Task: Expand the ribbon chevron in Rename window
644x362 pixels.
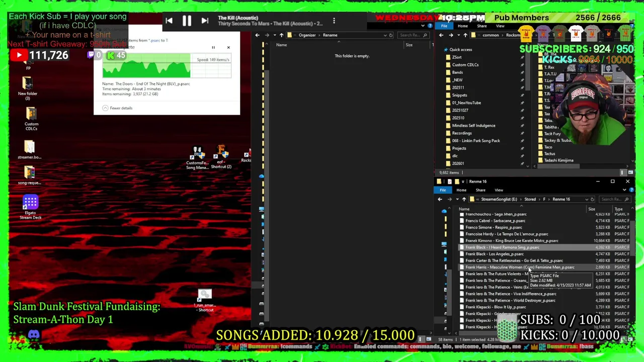Action: click(x=422, y=26)
